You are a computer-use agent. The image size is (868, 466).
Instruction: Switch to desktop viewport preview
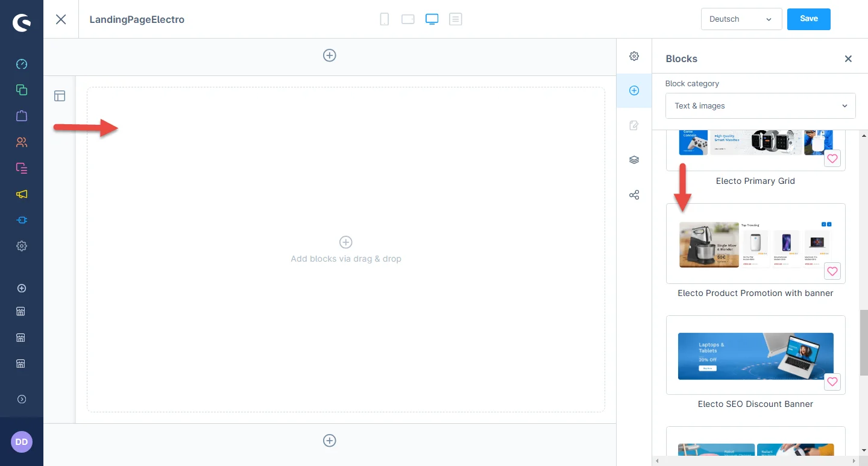pos(432,19)
